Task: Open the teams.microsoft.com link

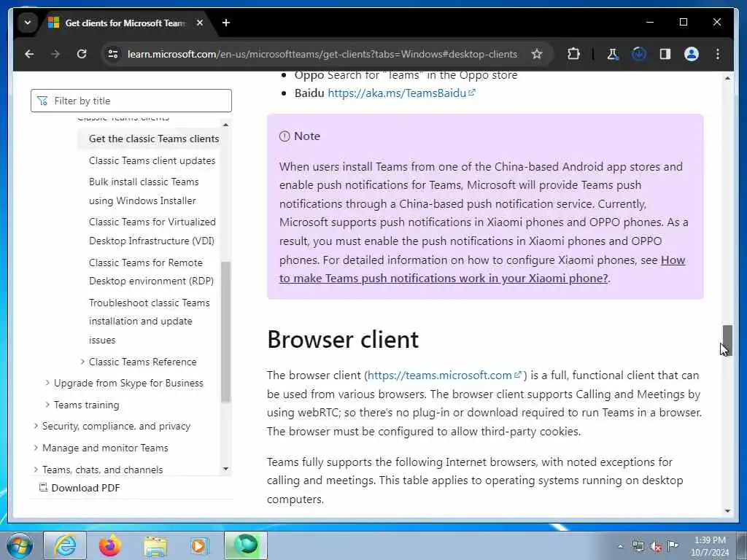Action: click(x=444, y=376)
